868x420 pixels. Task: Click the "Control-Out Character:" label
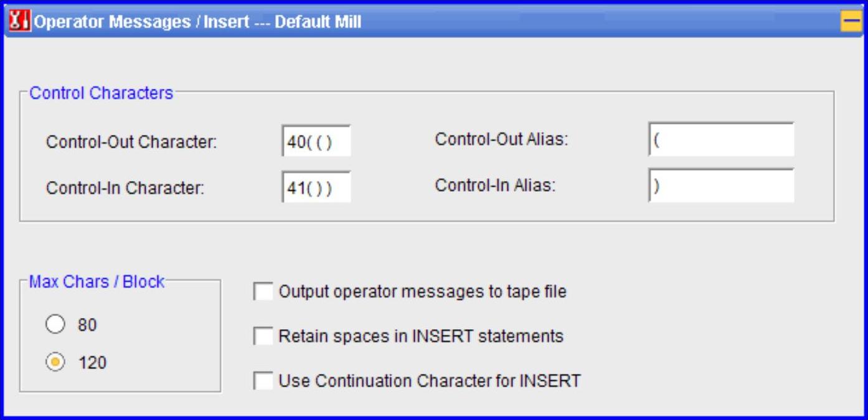pyautogui.click(x=131, y=142)
